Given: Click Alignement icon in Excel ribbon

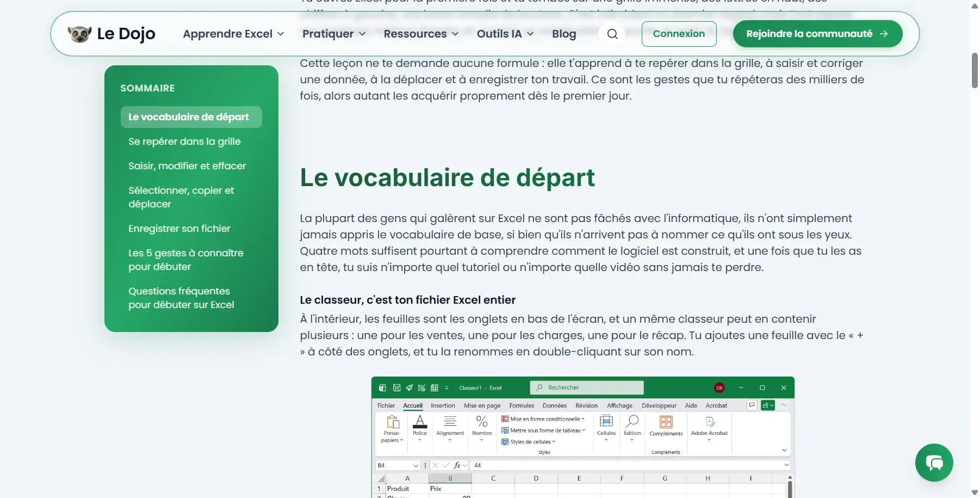Looking at the screenshot, I should [450, 422].
